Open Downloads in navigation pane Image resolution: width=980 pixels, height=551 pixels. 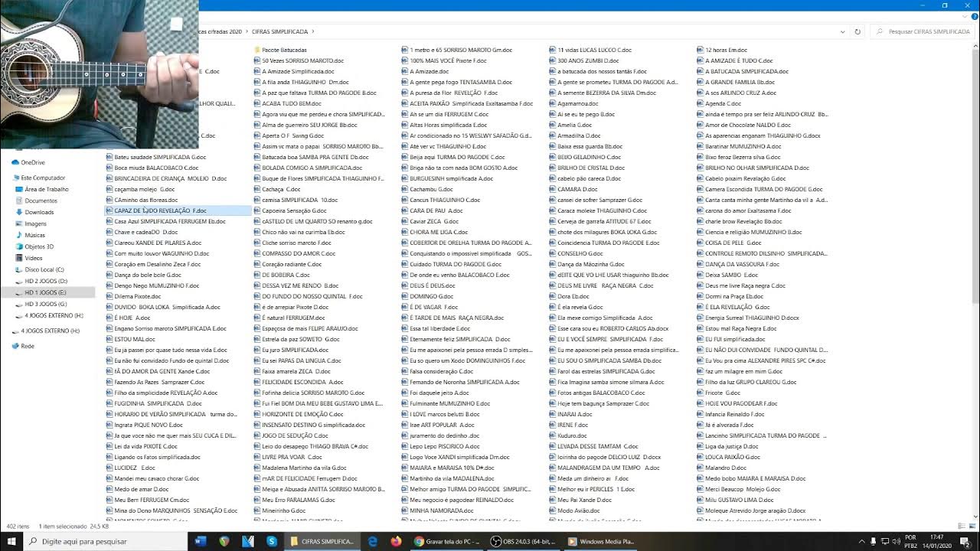coord(39,212)
